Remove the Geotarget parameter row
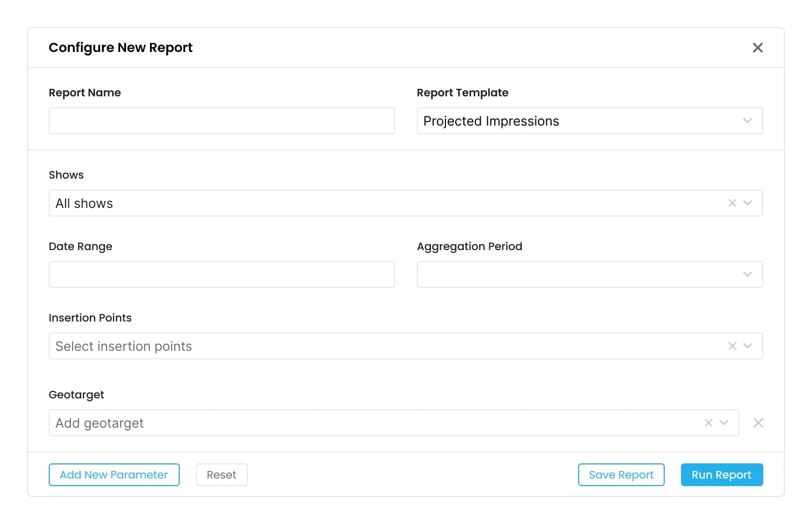This screenshot has width=812, height=524. pos(758,423)
